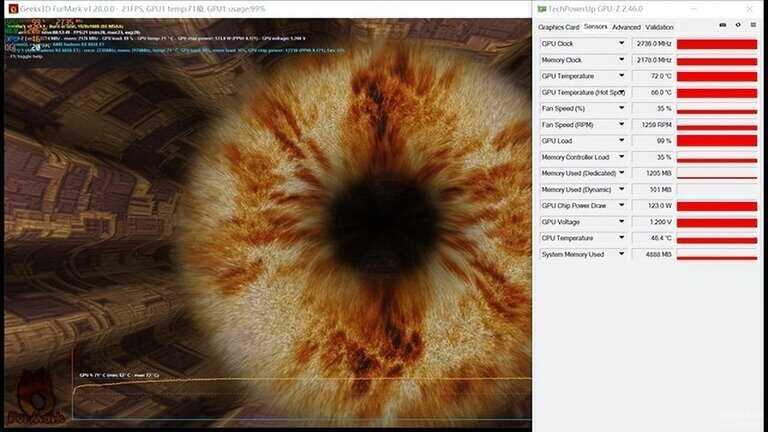Open the Advanced tab
This screenshot has width=768, height=432.
coord(626,27)
